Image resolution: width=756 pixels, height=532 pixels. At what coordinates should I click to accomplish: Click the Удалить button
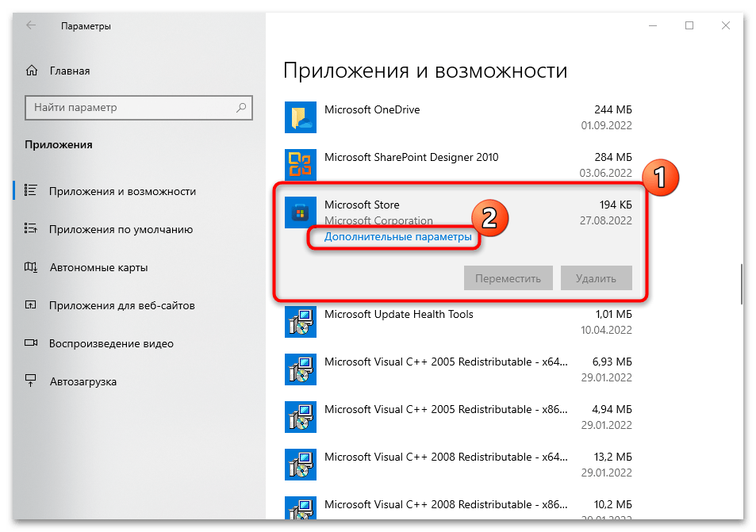coord(596,278)
